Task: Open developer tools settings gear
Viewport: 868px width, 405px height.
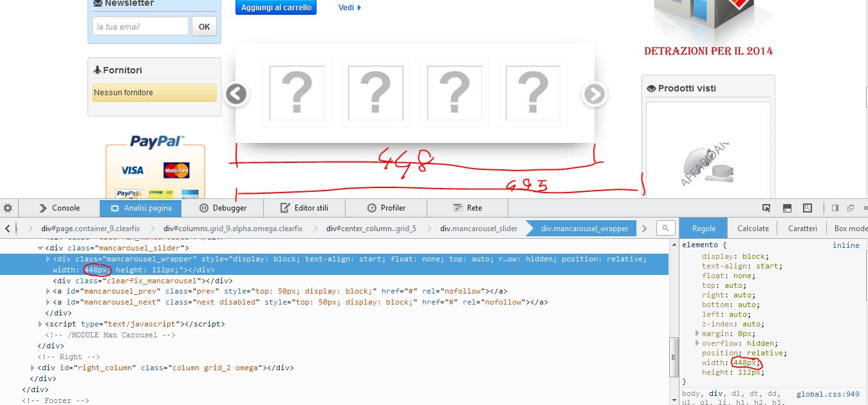Action: (x=8, y=208)
